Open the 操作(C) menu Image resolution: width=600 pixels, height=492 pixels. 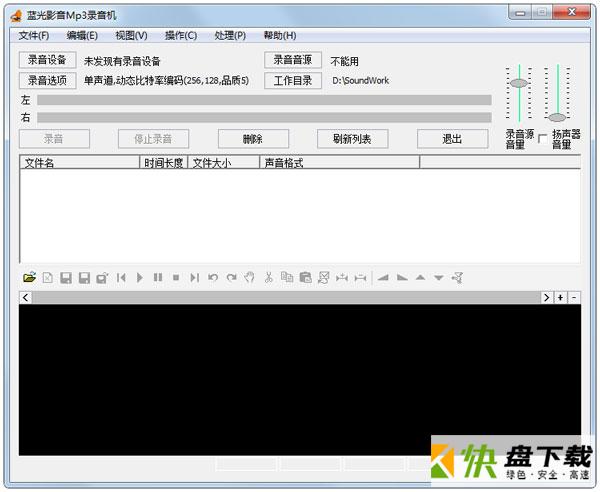click(181, 36)
